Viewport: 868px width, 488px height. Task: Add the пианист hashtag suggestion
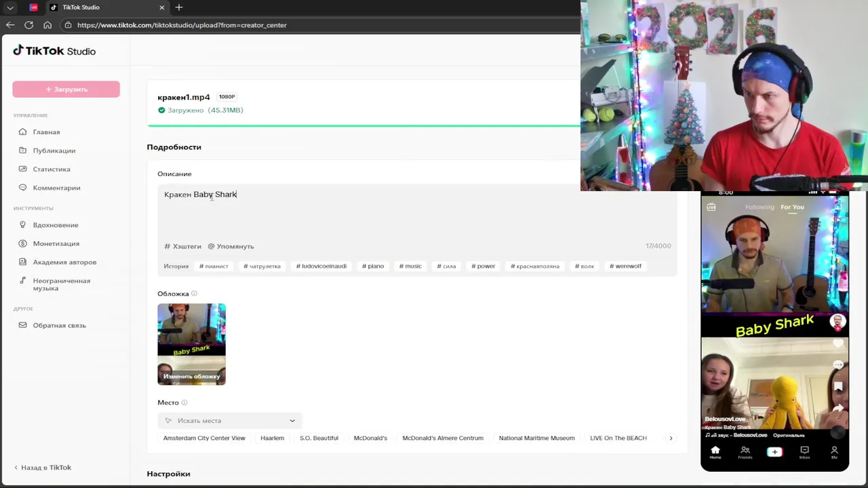214,266
